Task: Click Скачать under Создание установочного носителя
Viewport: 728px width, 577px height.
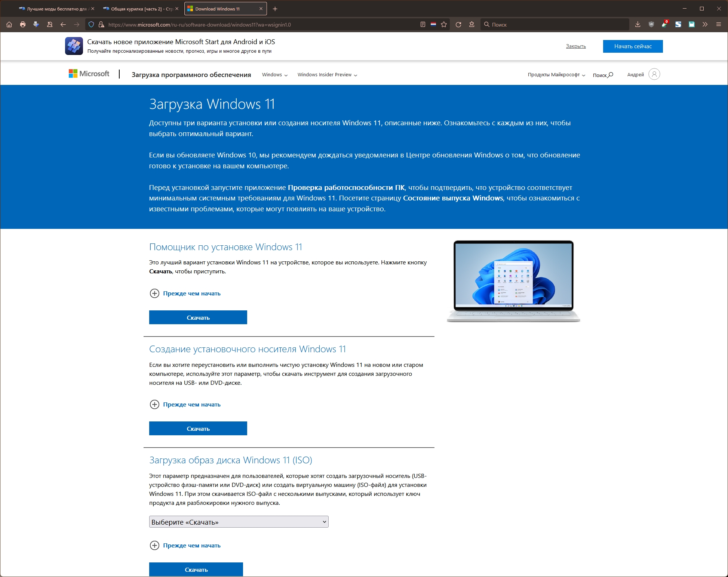Action: click(198, 429)
